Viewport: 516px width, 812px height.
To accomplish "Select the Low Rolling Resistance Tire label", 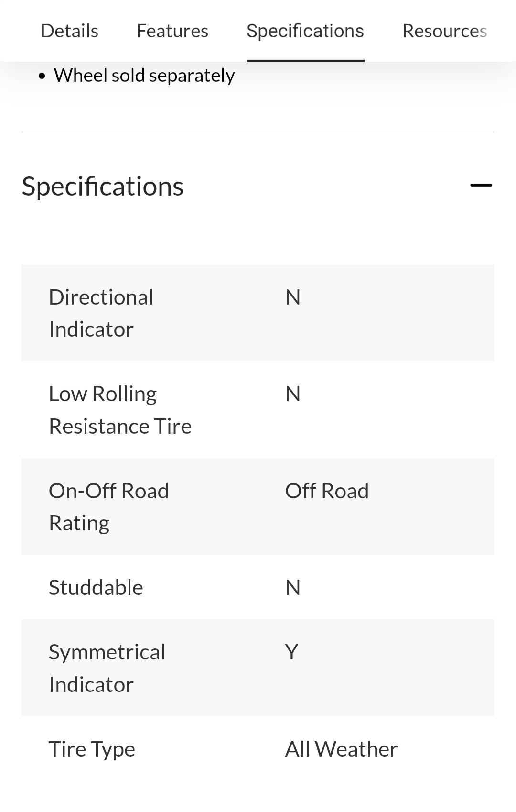I will 120,410.
